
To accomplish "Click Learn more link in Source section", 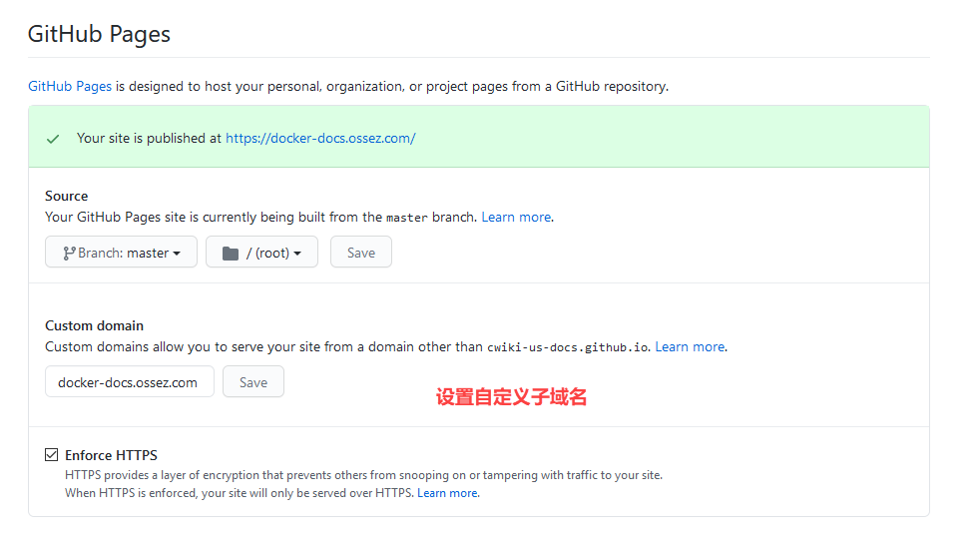I will (516, 217).
